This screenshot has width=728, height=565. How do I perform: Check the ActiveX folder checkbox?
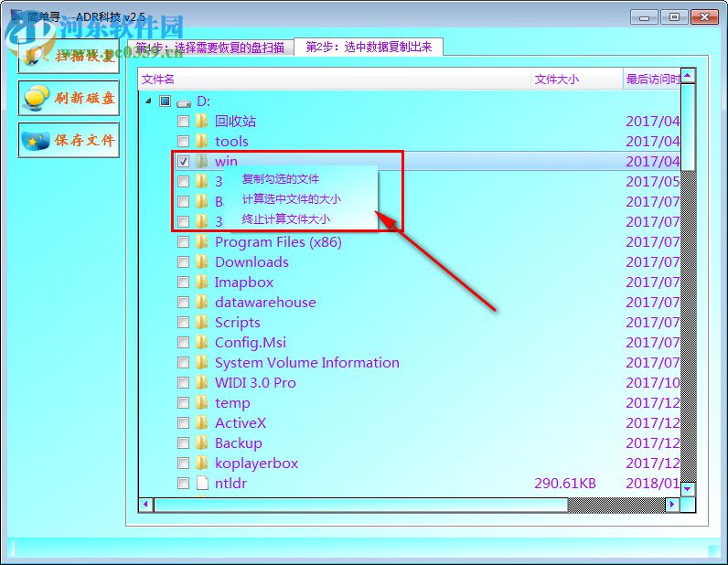pyautogui.click(x=184, y=423)
